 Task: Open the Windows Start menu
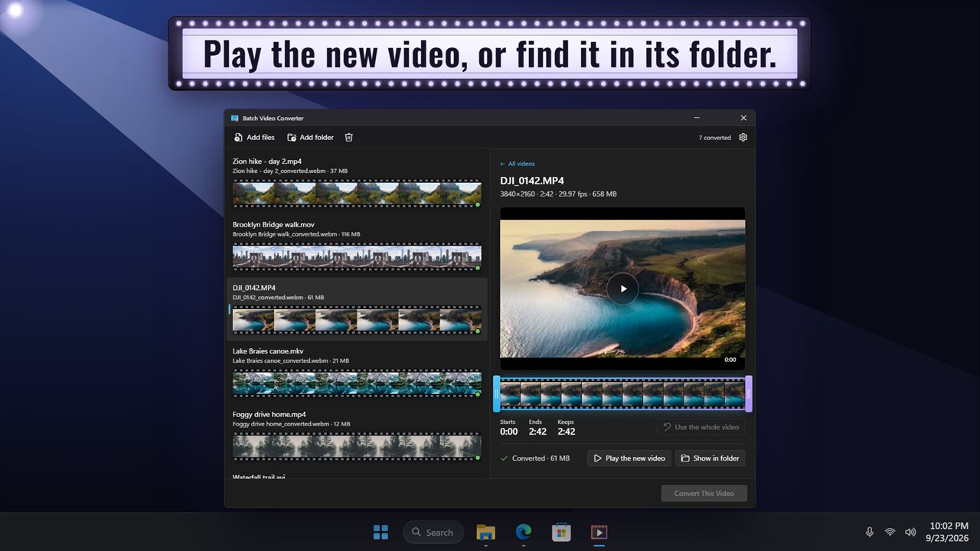click(381, 532)
